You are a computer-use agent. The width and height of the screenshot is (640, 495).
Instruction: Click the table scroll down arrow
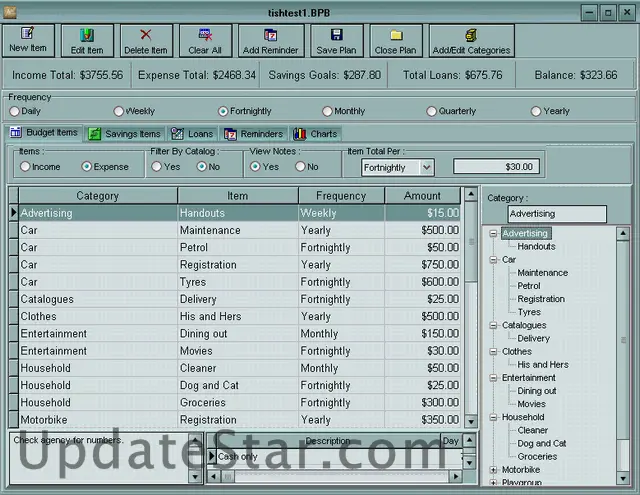click(471, 421)
